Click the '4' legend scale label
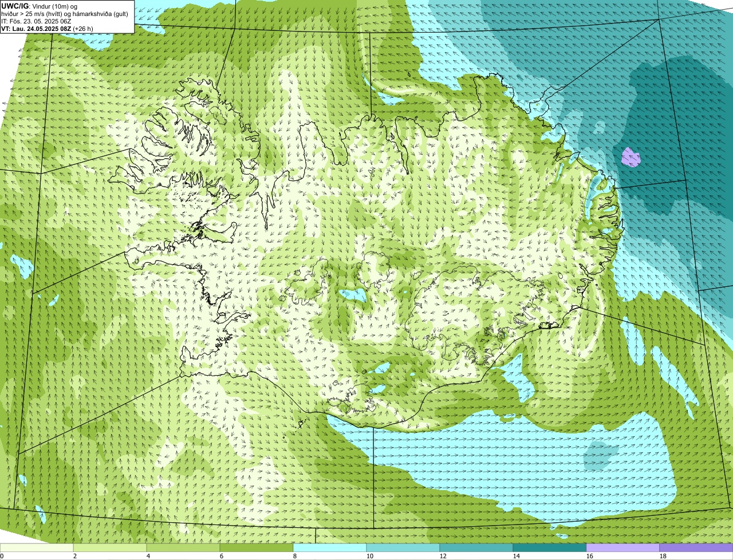This screenshot has height=560, width=733. pyautogui.click(x=148, y=556)
